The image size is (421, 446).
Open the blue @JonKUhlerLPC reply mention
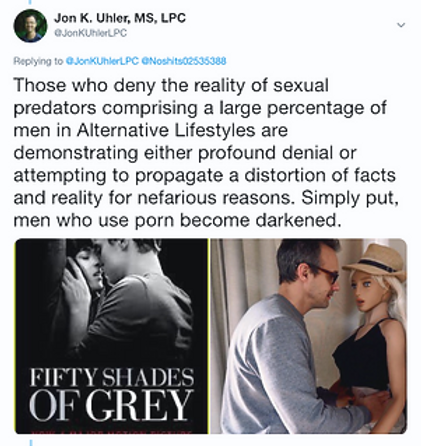[102, 61]
